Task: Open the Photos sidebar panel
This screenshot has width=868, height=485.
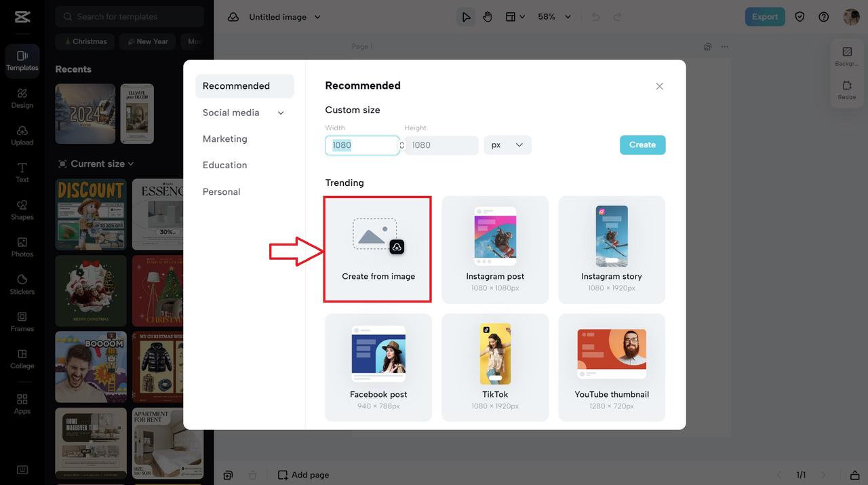Action: pyautogui.click(x=22, y=247)
